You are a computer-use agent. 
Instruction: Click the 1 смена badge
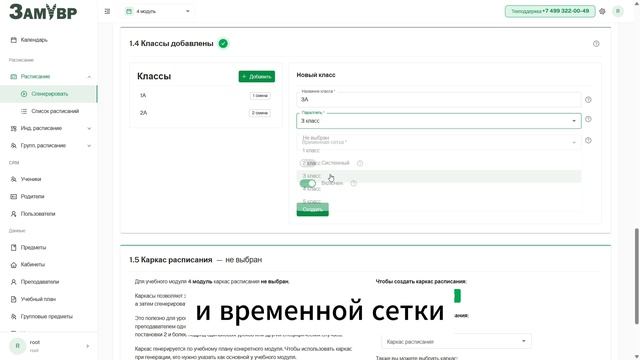pyautogui.click(x=260, y=96)
